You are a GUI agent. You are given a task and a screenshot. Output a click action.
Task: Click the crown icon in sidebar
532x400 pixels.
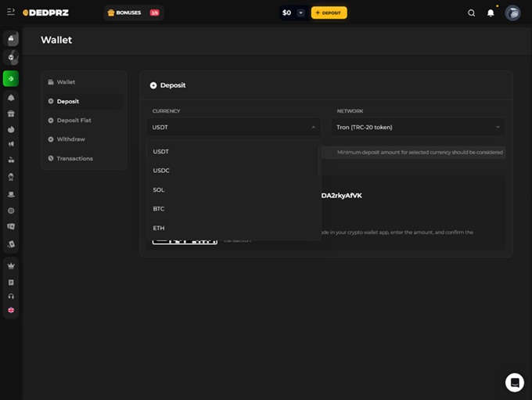pos(11,265)
